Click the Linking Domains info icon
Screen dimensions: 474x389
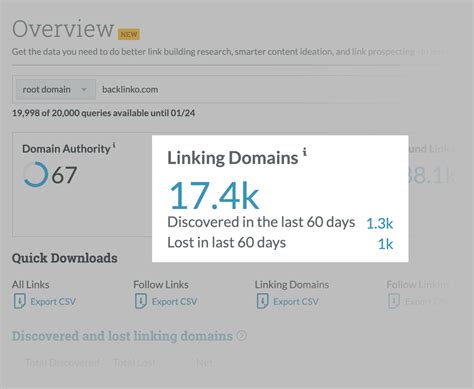click(x=304, y=152)
